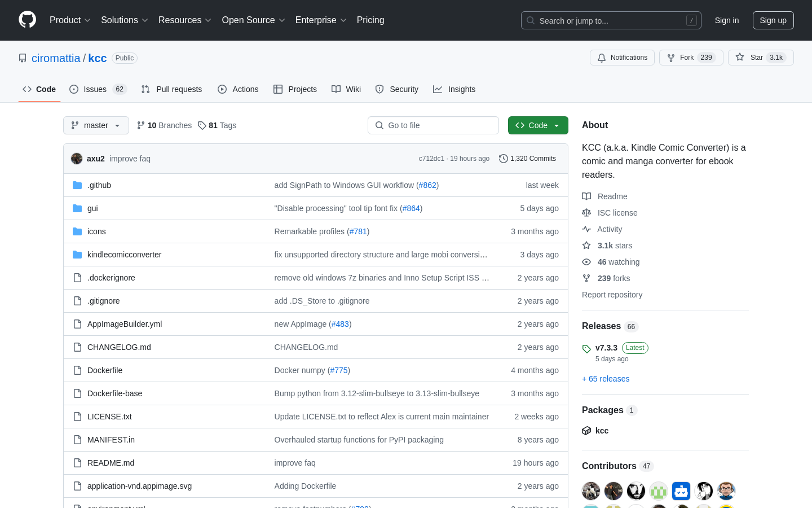Screen dimensions: 812x508
Task: Open the CHANGELOG.md file name
Action: click(x=119, y=347)
